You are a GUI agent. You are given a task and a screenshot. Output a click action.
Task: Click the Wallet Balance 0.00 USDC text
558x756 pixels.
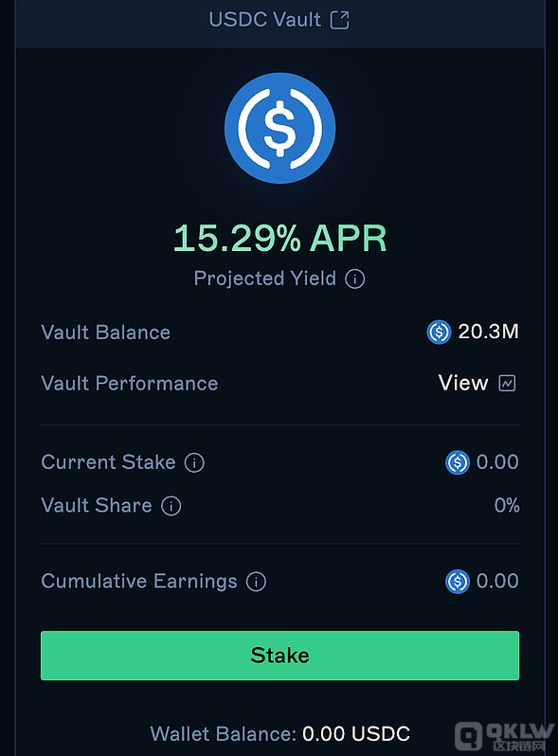click(279, 734)
